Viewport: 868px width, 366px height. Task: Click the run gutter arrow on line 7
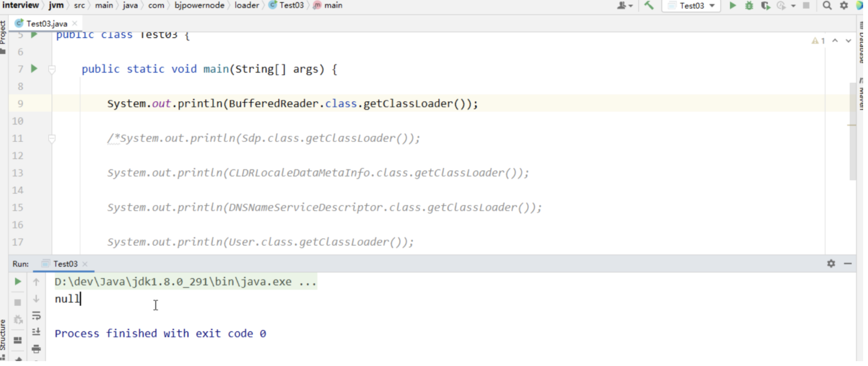[34, 69]
